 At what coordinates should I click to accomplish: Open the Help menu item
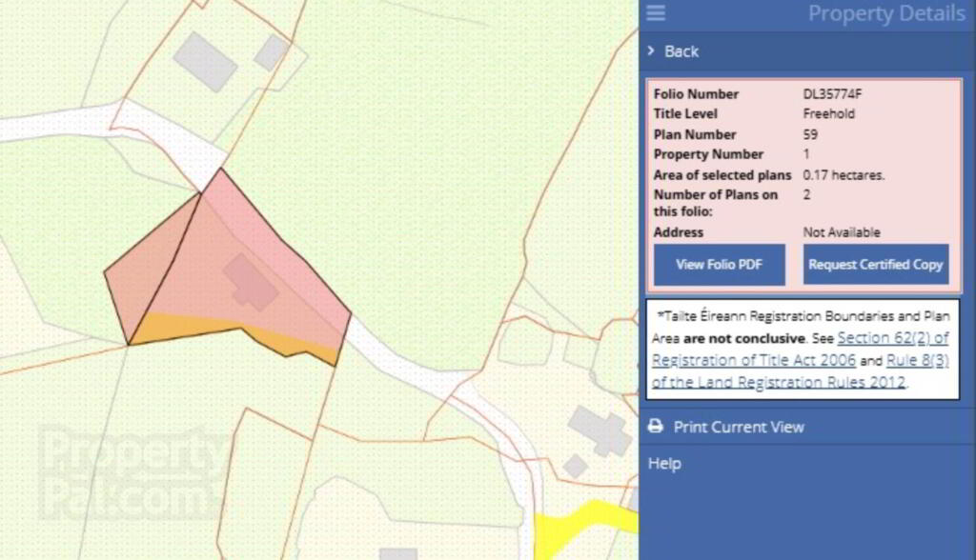point(664,464)
